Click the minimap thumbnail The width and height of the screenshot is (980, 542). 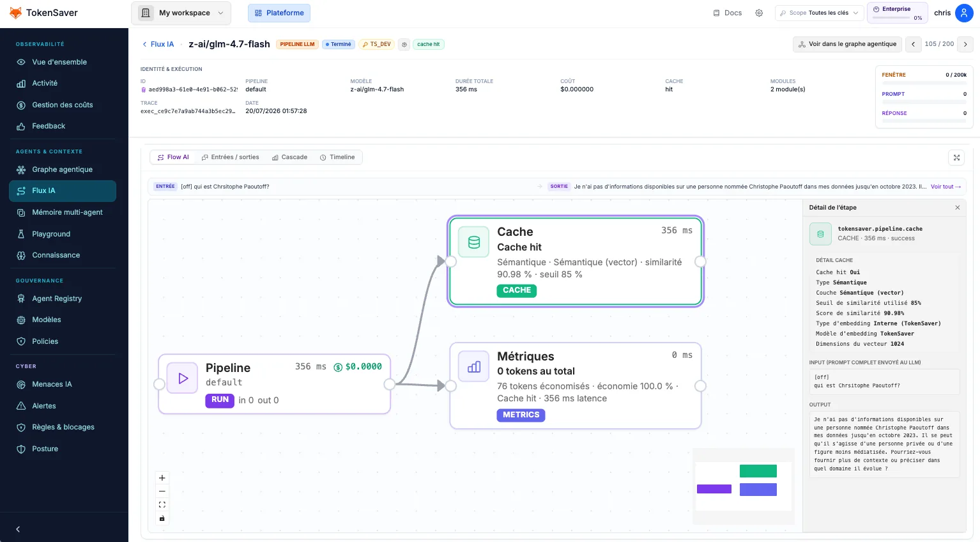(743, 487)
